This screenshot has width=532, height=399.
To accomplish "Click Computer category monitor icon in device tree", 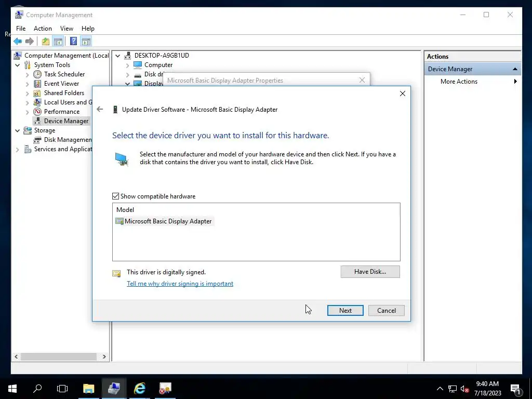I will point(138,65).
